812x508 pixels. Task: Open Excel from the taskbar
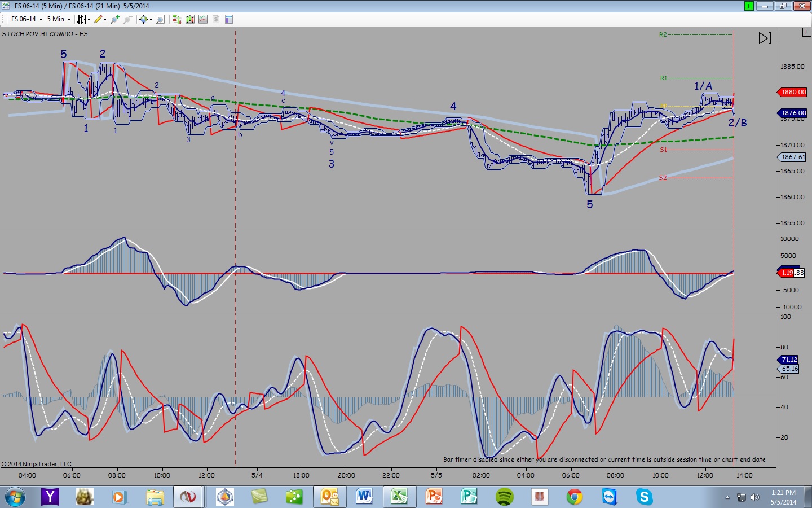[399, 497]
